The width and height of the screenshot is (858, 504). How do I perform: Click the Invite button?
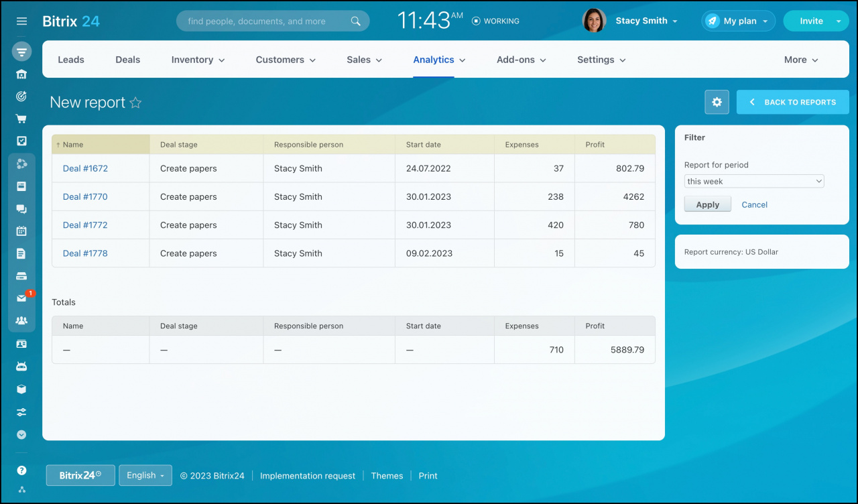(x=811, y=21)
